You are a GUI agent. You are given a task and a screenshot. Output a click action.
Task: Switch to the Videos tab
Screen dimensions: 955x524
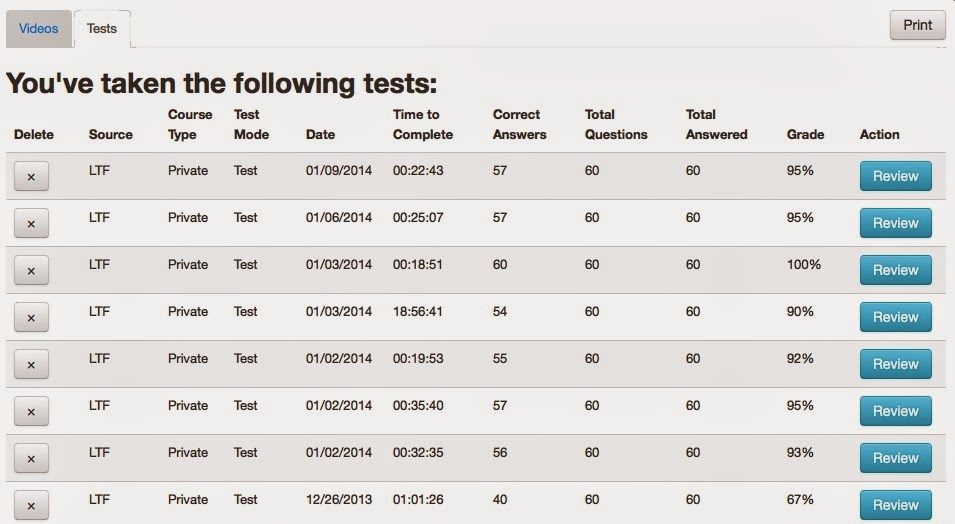(x=39, y=28)
